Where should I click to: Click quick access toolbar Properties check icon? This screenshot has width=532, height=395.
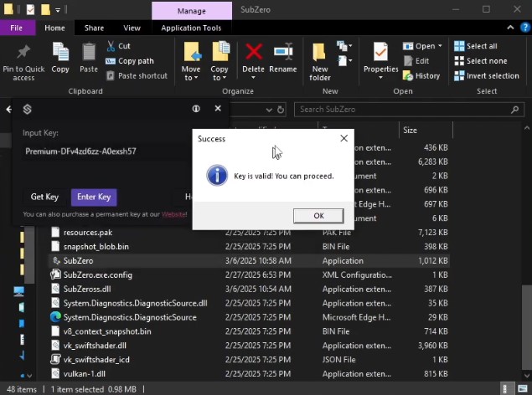pos(30,9)
